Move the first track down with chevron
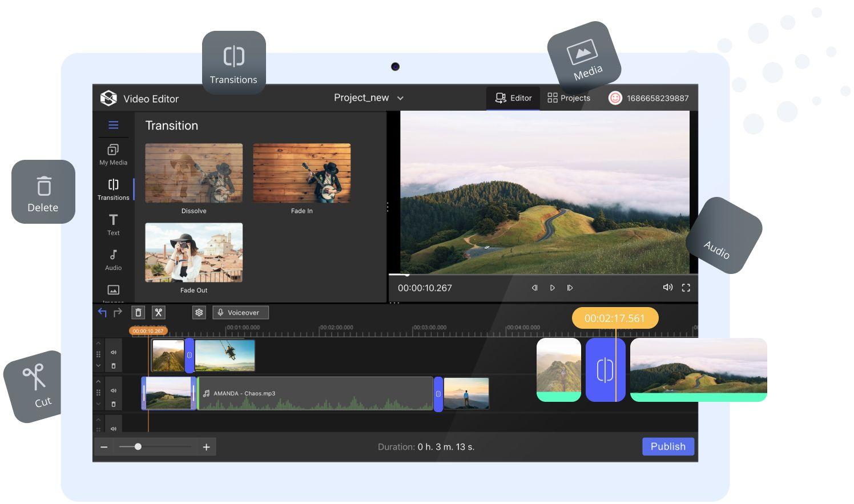 (98, 366)
